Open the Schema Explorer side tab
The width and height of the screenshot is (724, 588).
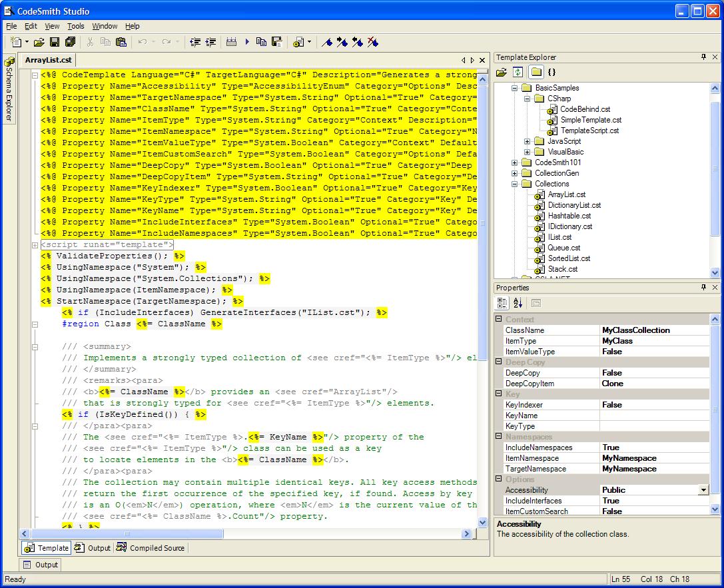coord(9,89)
